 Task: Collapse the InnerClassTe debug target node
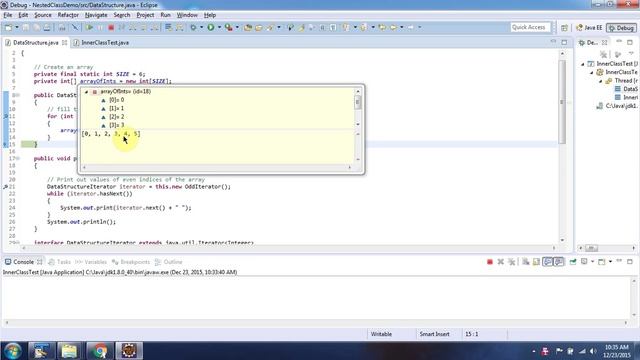591,73
